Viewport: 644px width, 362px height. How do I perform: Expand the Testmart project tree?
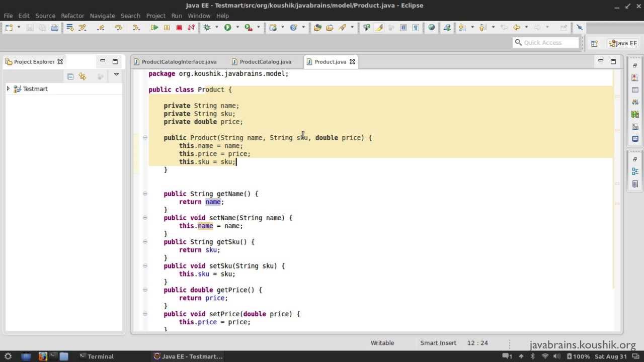click(8, 88)
